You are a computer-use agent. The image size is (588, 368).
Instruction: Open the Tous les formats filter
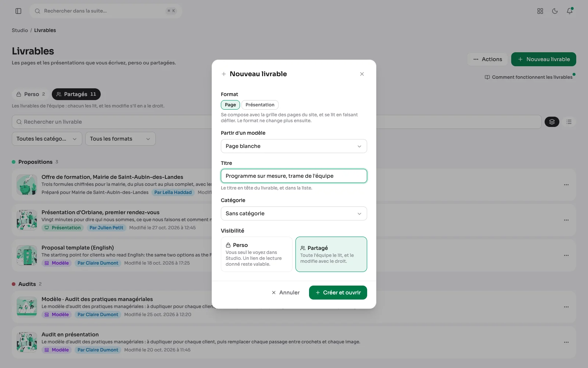pos(121,139)
